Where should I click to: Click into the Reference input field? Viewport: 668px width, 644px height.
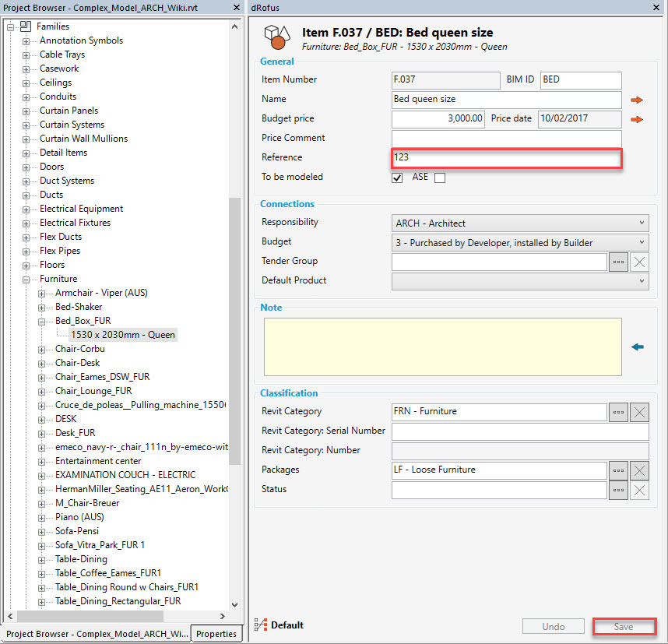click(506, 158)
